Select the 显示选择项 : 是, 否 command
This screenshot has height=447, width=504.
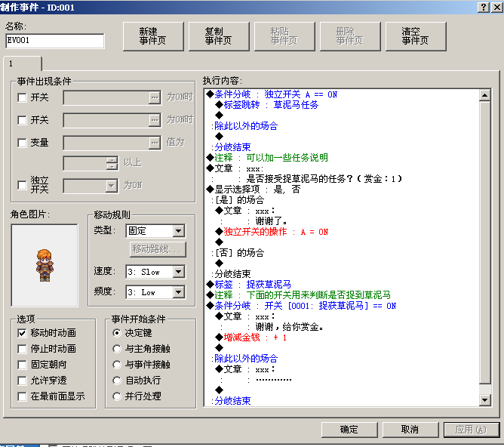click(254, 190)
